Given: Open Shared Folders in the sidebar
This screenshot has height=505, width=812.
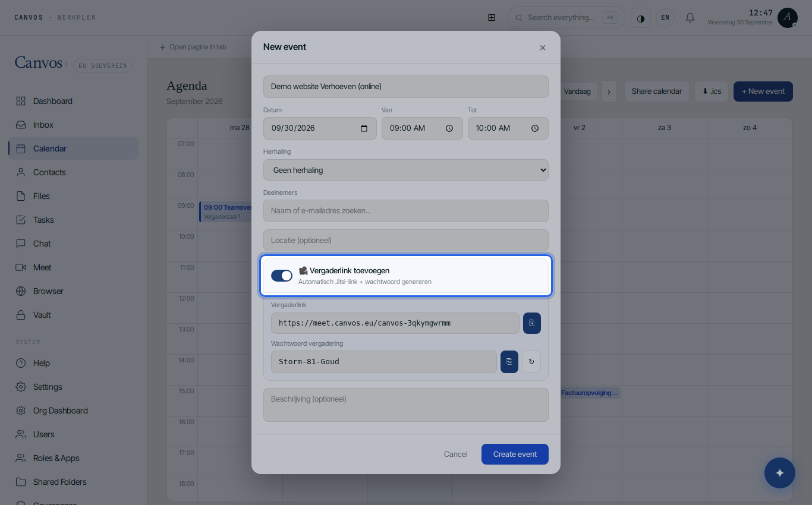Looking at the screenshot, I should click(73, 482).
